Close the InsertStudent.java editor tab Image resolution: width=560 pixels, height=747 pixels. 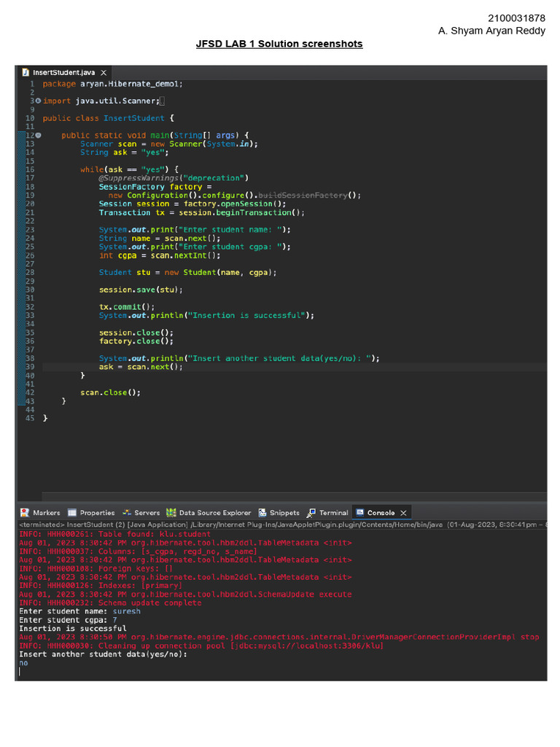tap(104, 72)
